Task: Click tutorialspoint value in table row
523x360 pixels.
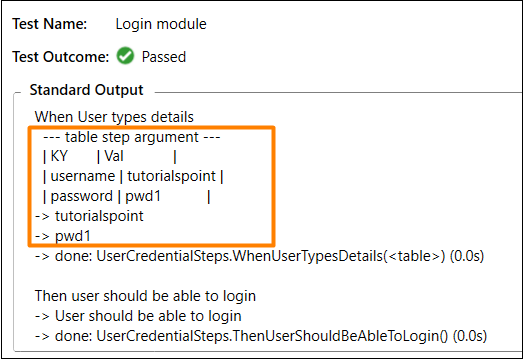Action: [x=171, y=176]
